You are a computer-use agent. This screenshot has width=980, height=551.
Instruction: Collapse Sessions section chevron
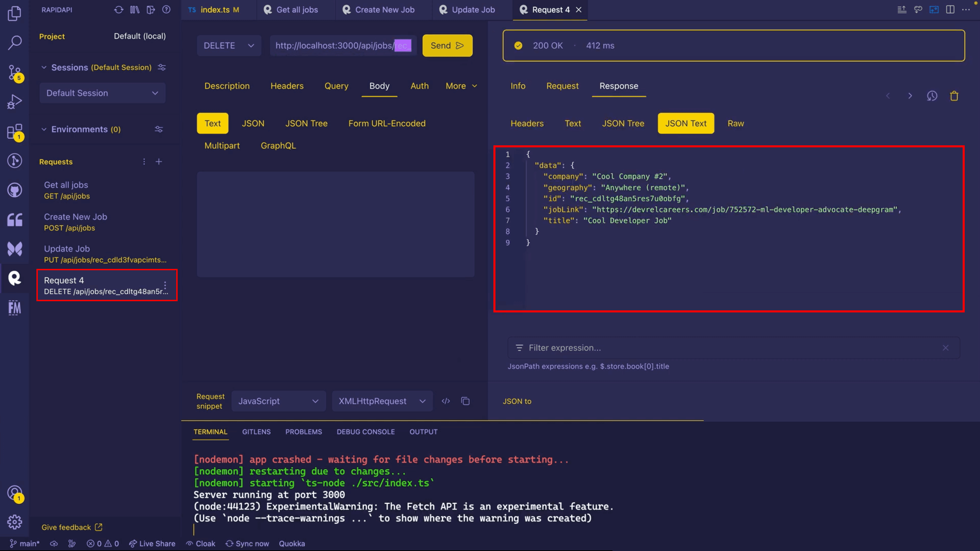(44, 67)
